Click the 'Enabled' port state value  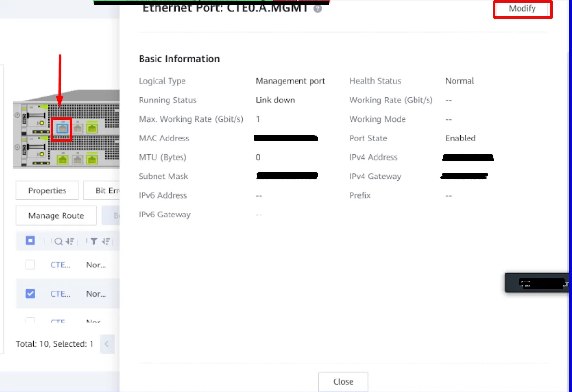460,138
